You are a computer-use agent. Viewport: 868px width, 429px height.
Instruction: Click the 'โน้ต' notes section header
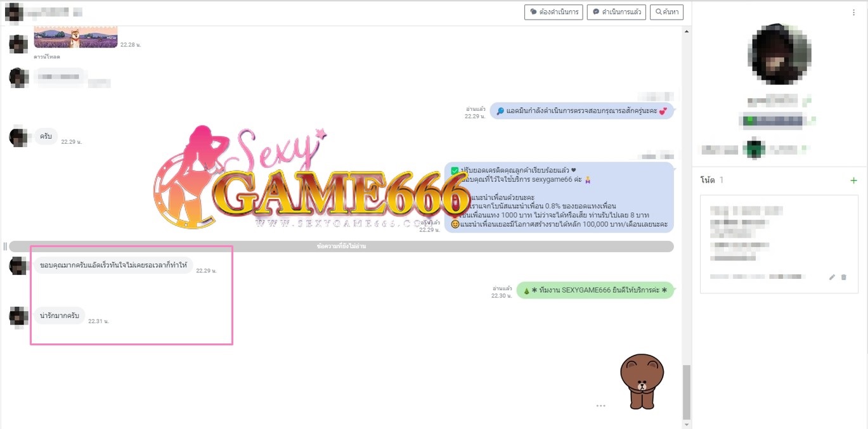708,180
